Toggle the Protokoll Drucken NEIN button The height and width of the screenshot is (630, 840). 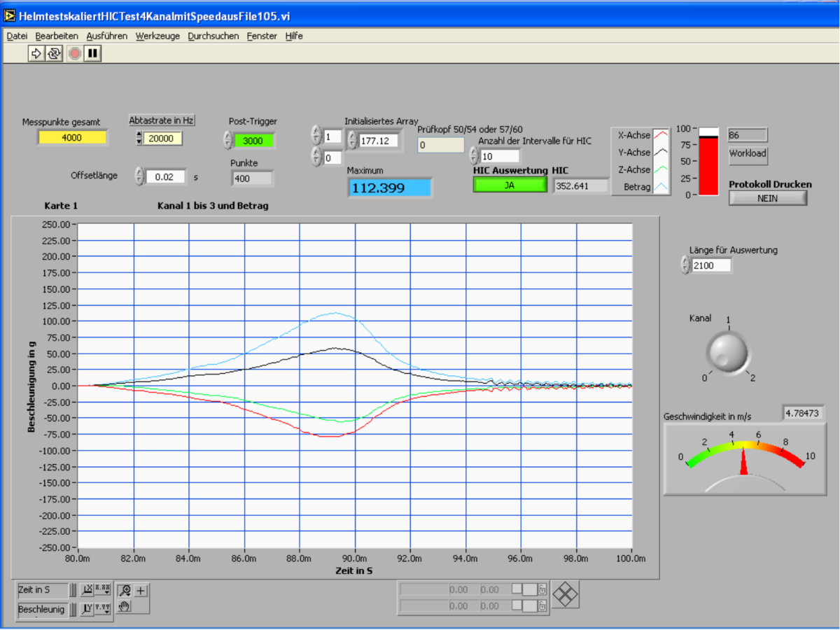pyautogui.click(x=767, y=198)
